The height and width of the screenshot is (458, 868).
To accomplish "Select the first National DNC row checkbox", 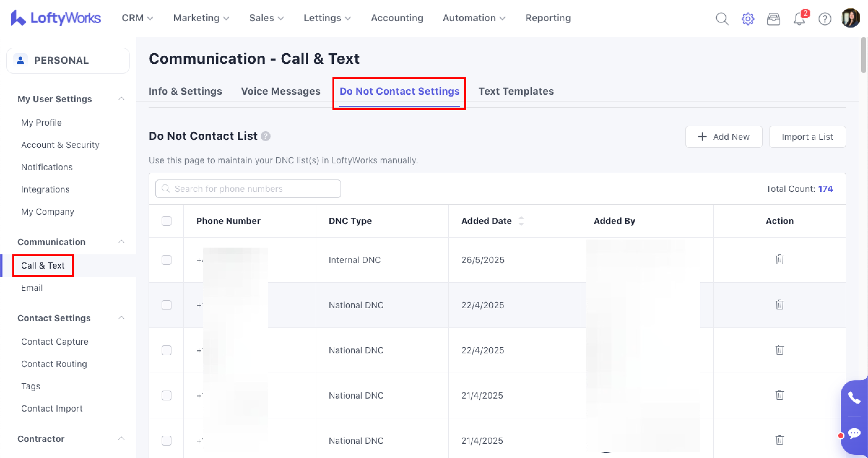I will 167,305.
